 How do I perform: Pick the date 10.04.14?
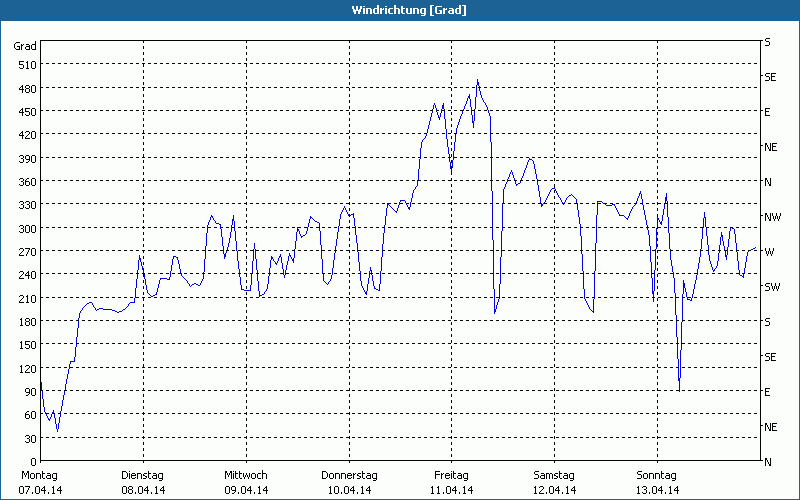[x=349, y=490]
